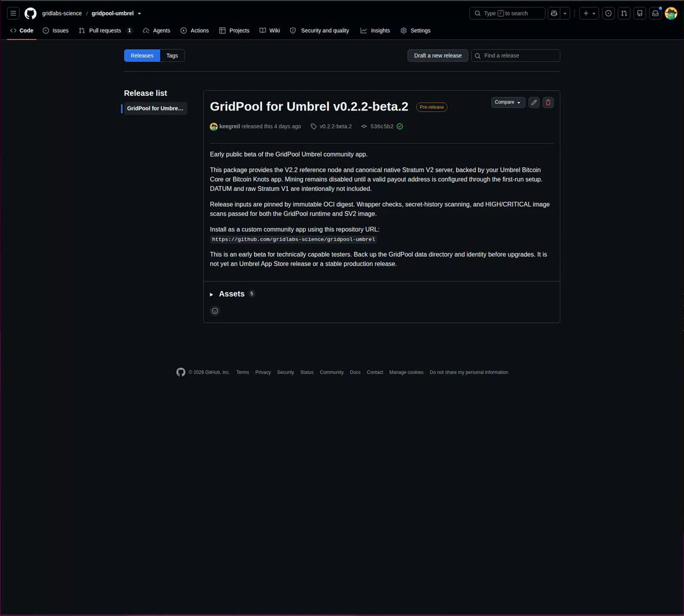Image resolution: width=684 pixels, height=616 pixels.
Task: Click the repository URL code snippet
Action: point(294,239)
